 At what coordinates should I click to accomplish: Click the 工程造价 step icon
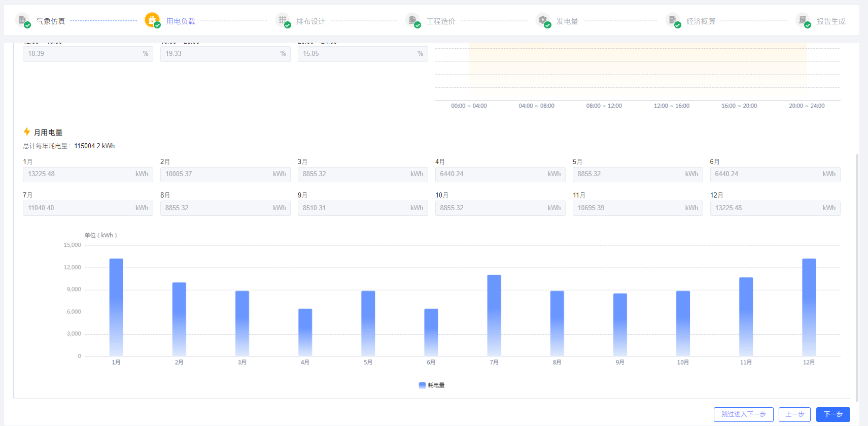[x=413, y=21]
